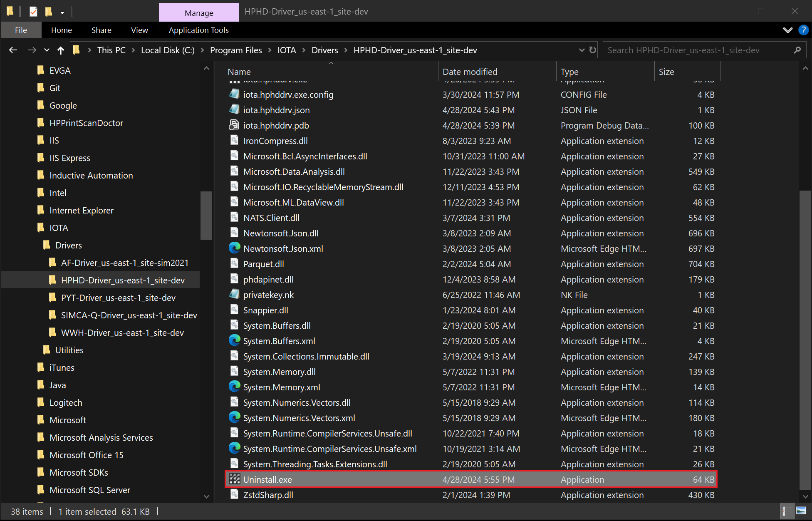This screenshot has width=812, height=521.
Task: Click the Properties quick access icon
Action: (x=33, y=12)
